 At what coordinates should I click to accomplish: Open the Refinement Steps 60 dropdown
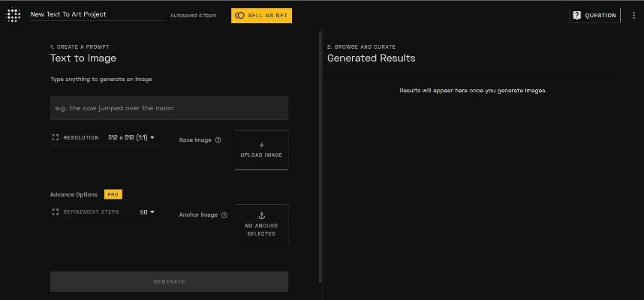tap(147, 212)
